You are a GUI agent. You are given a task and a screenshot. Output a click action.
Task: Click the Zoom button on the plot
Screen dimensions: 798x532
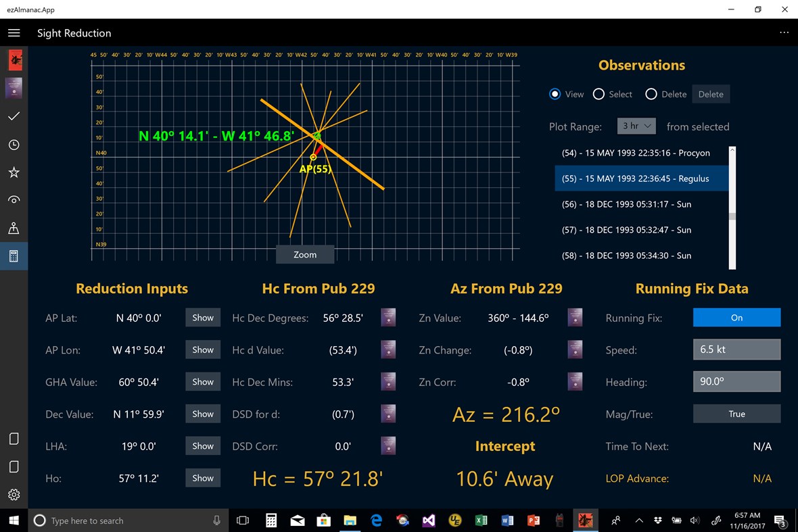(304, 254)
